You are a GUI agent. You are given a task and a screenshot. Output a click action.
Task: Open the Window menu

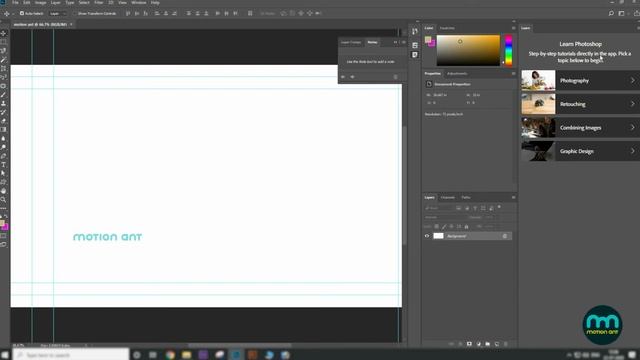tap(138, 2)
